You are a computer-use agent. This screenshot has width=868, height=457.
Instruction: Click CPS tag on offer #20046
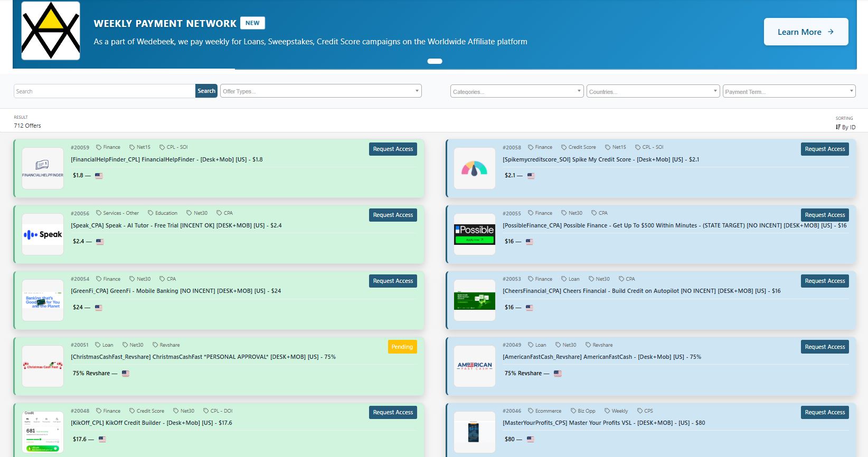(x=645, y=411)
